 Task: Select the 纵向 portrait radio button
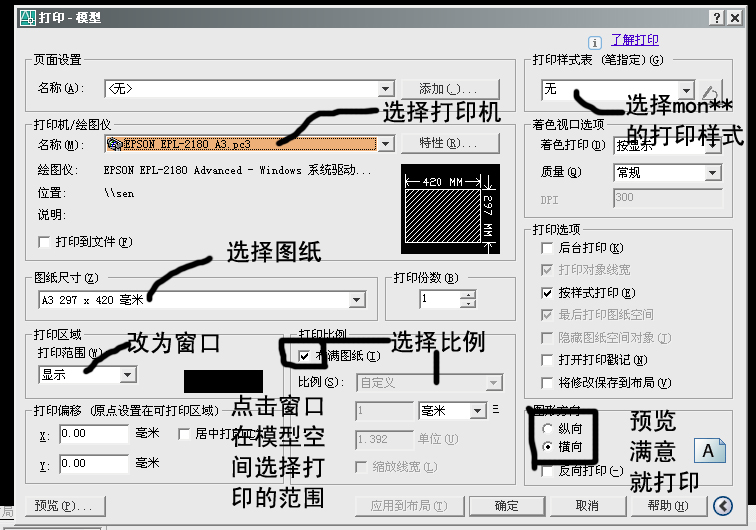[547, 428]
